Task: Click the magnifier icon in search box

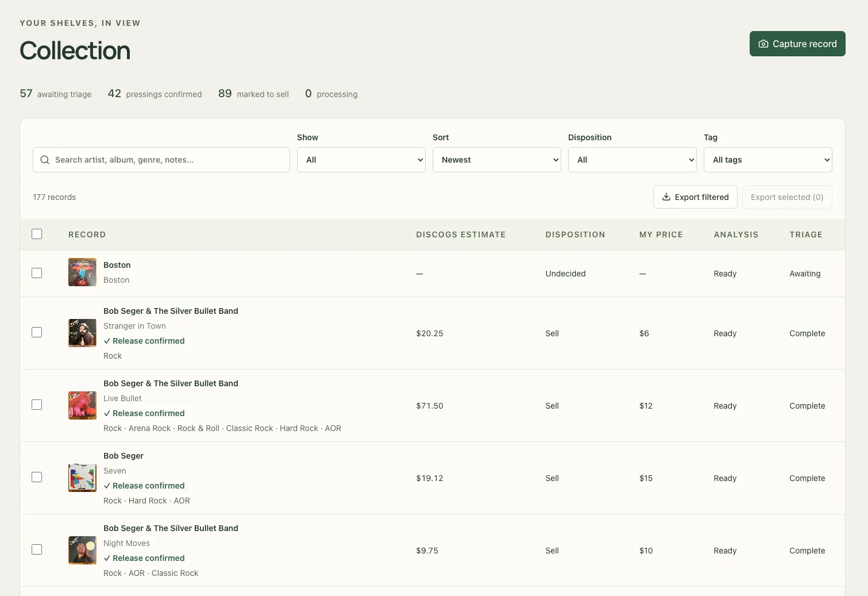Action: point(45,160)
